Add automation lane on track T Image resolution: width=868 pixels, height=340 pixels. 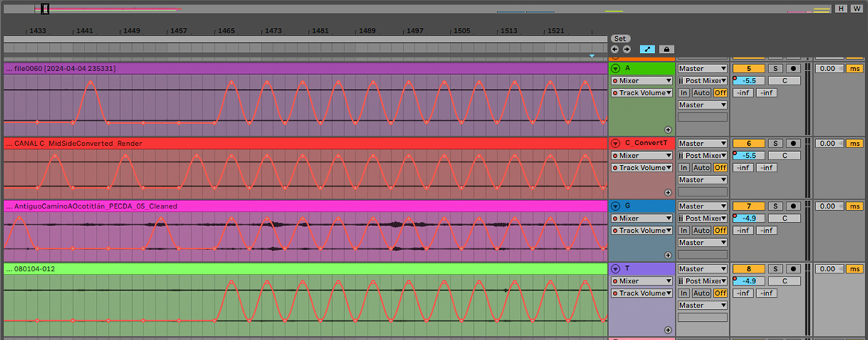click(x=667, y=330)
